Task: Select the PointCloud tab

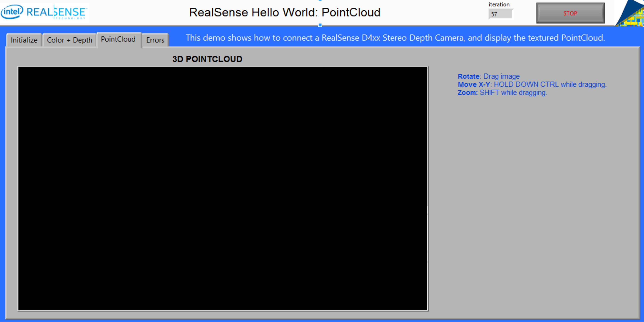Action: pyautogui.click(x=118, y=39)
